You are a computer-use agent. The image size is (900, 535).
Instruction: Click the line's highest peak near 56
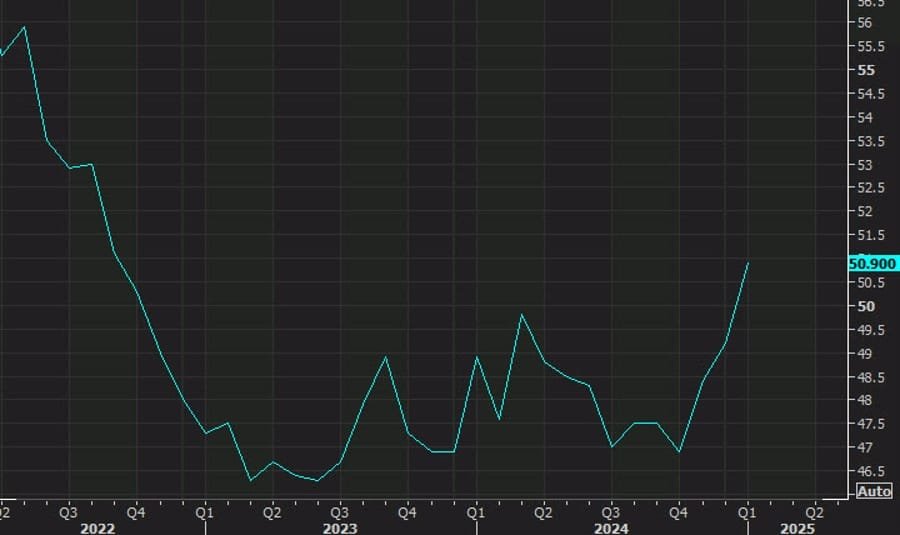(x=24, y=28)
